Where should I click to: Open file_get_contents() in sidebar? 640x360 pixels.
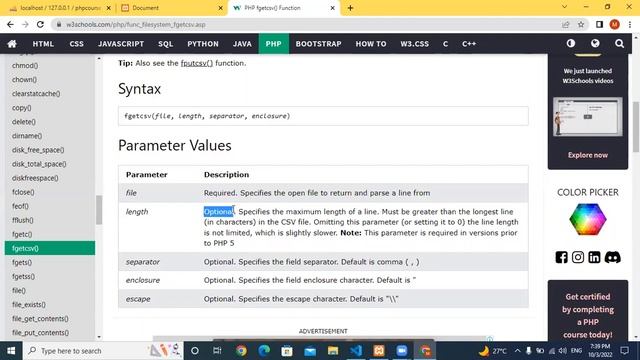click(40, 319)
